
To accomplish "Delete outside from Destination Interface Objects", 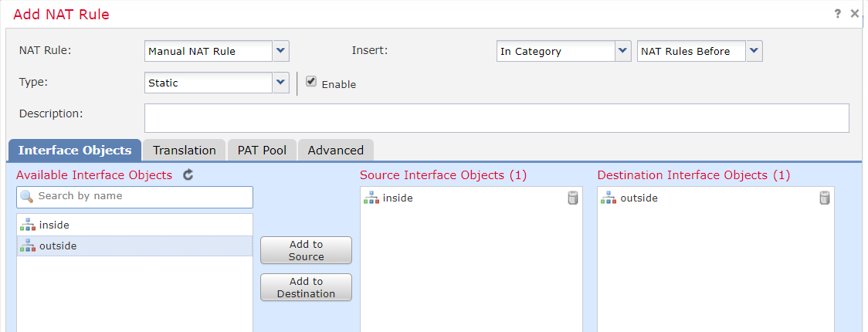I will [824, 198].
